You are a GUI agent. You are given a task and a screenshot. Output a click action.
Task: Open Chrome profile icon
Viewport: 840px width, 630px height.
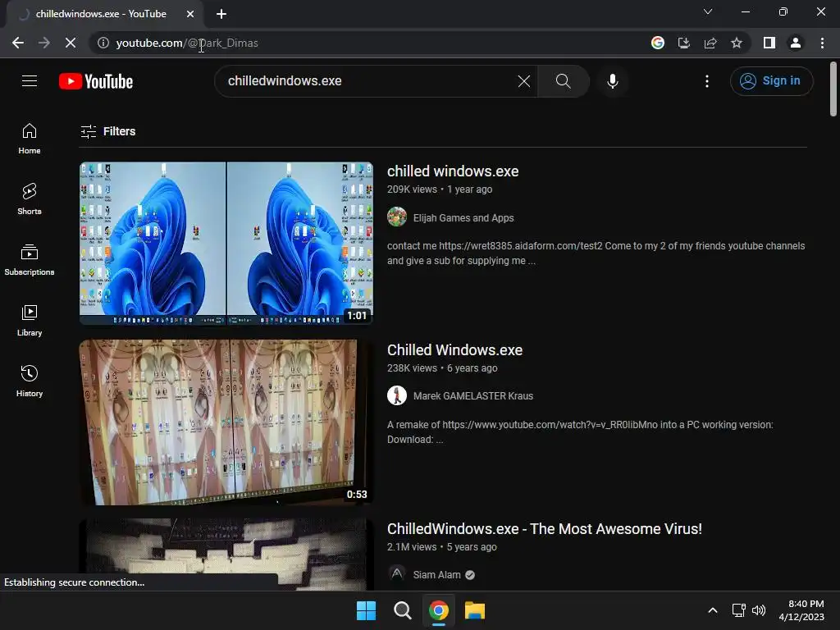point(796,43)
